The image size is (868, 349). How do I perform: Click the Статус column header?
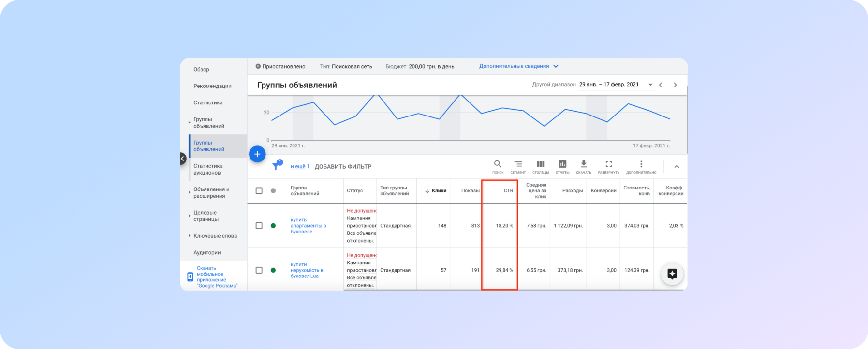pos(354,191)
